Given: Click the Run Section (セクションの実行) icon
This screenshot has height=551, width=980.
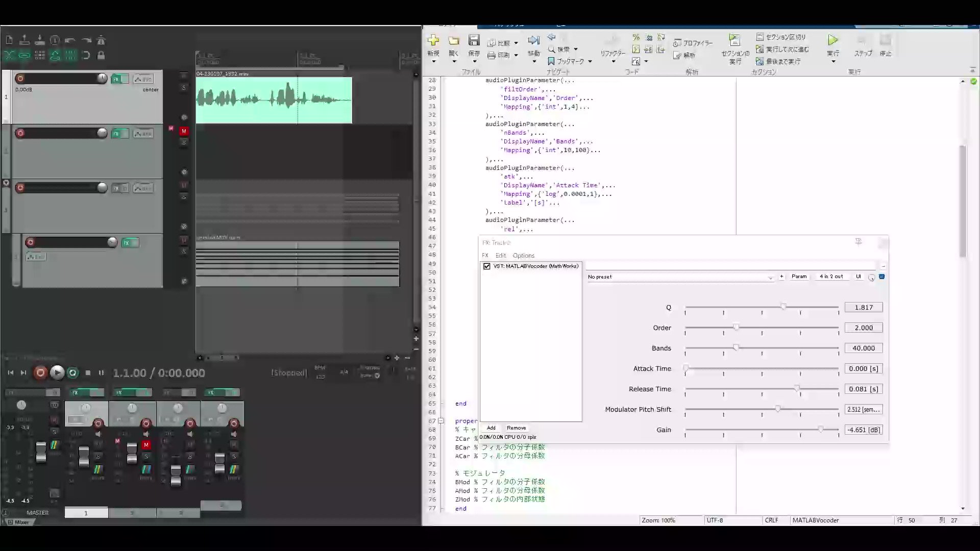Looking at the screenshot, I should tap(734, 40).
